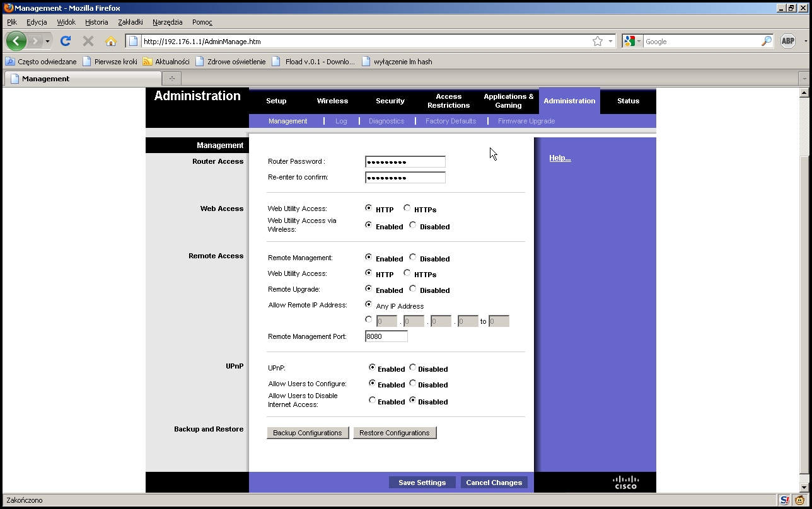Open the Widok menu
812x509 pixels.
coord(66,22)
